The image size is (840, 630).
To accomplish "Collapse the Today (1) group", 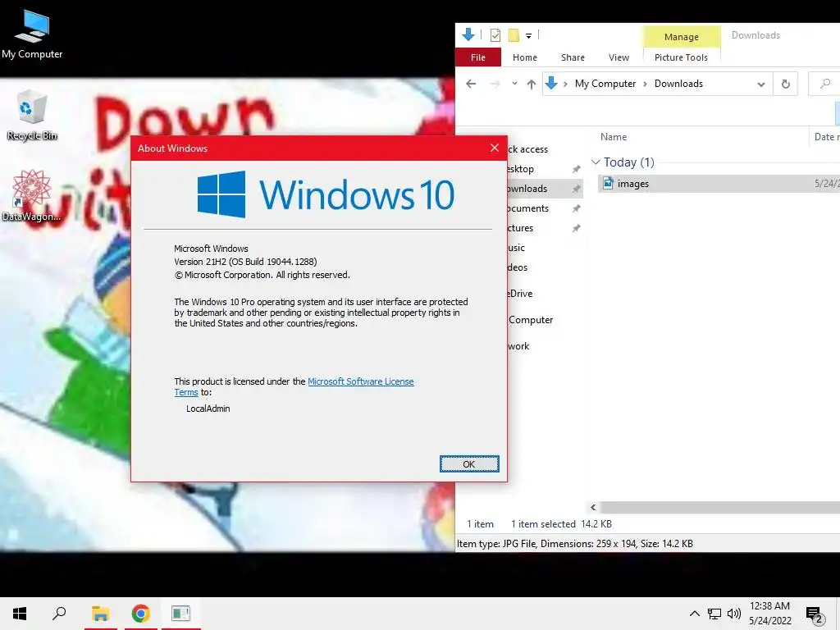I will tap(596, 162).
